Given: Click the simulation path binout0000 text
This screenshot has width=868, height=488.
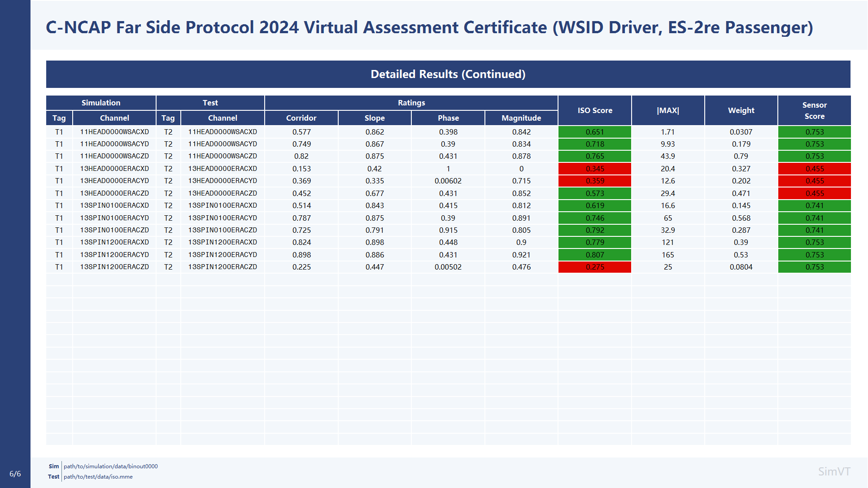Looking at the screenshot, I should click(111, 466).
